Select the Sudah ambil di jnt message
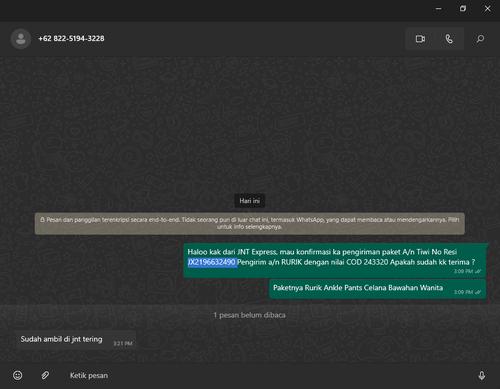The image size is (500, 389). [76, 340]
